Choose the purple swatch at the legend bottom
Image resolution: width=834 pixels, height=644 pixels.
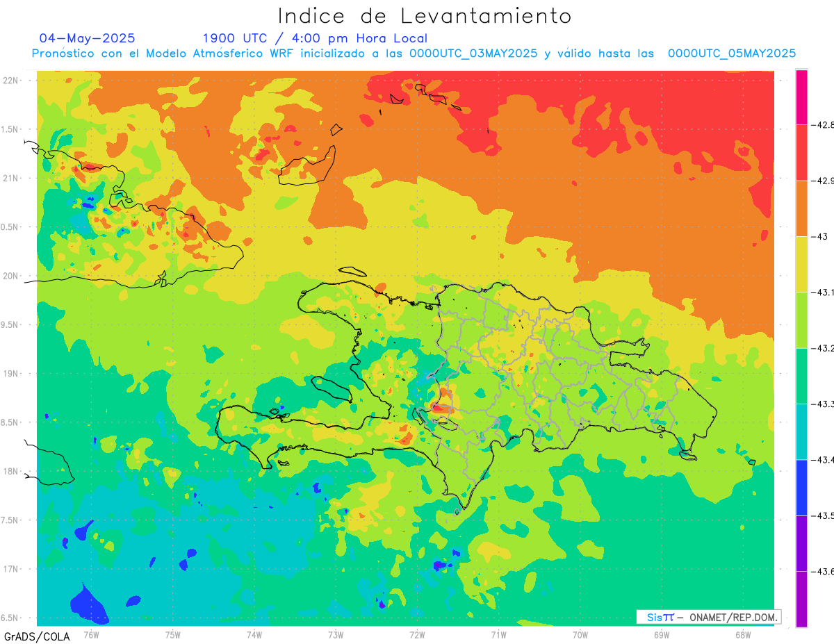[802, 599]
